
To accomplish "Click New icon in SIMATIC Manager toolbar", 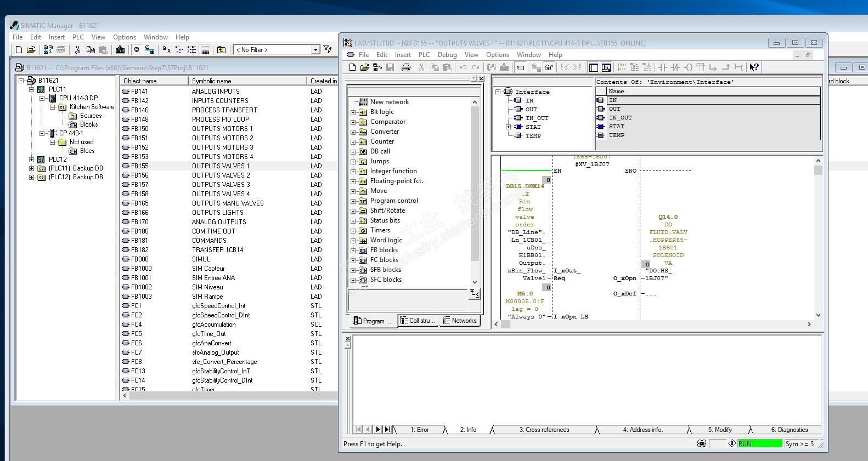I will (19, 50).
